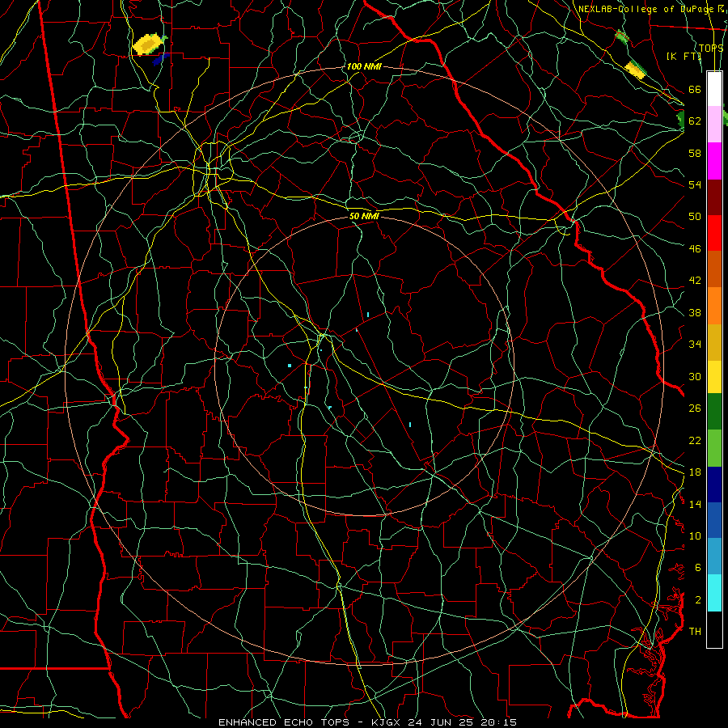Click the dark green legend swatch
Screen dimensions: 728x728
[714, 412]
